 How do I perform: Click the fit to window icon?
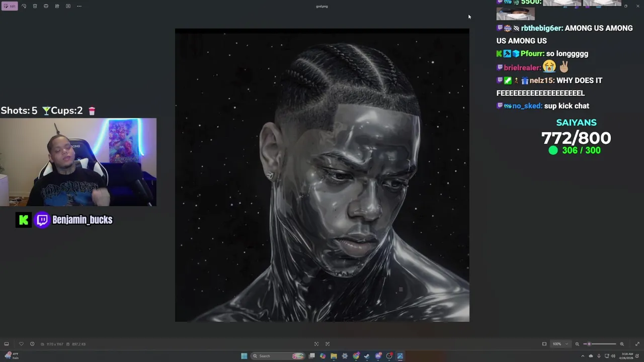tap(544, 344)
